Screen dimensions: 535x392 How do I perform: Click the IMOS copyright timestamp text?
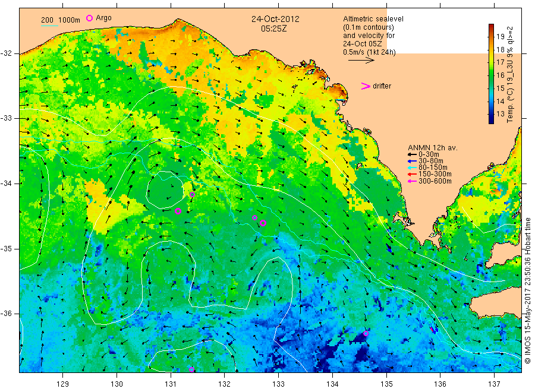[x=527, y=290]
